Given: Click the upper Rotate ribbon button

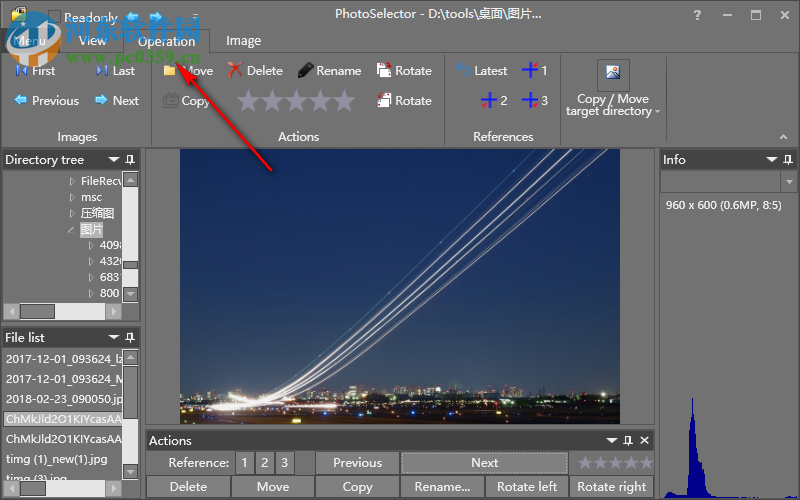Looking at the screenshot, I should point(404,71).
